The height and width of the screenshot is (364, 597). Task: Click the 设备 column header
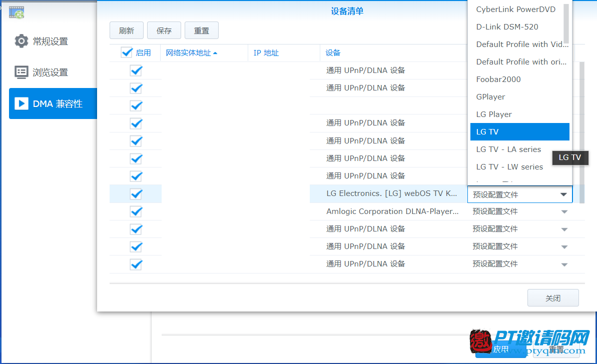(x=393, y=53)
